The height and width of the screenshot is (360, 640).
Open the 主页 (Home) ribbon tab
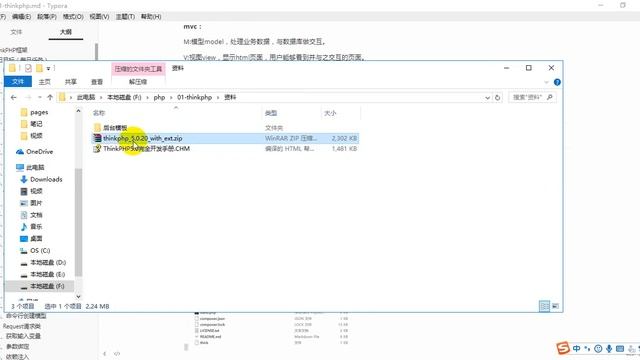pyautogui.click(x=44, y=82)
